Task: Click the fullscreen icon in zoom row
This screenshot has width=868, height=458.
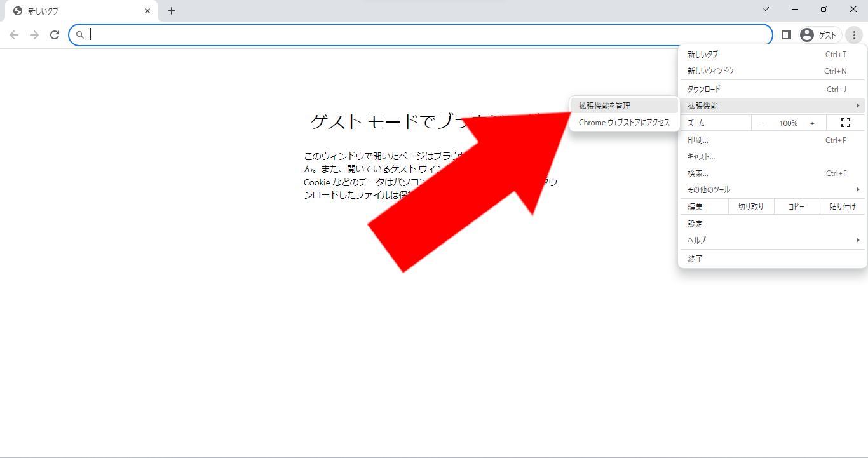Action: coord(845,123)
